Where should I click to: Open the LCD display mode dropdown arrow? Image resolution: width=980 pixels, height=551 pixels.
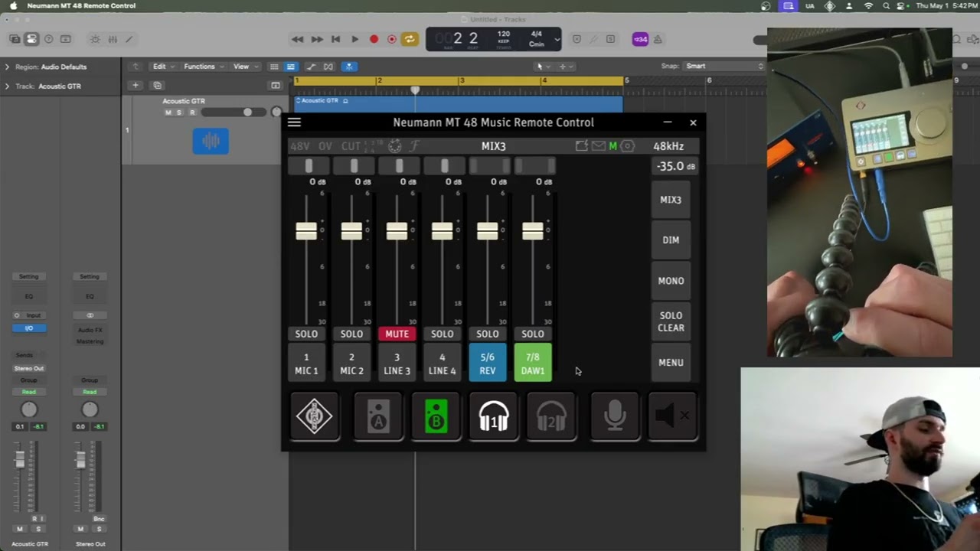click(x=557, y=39)
